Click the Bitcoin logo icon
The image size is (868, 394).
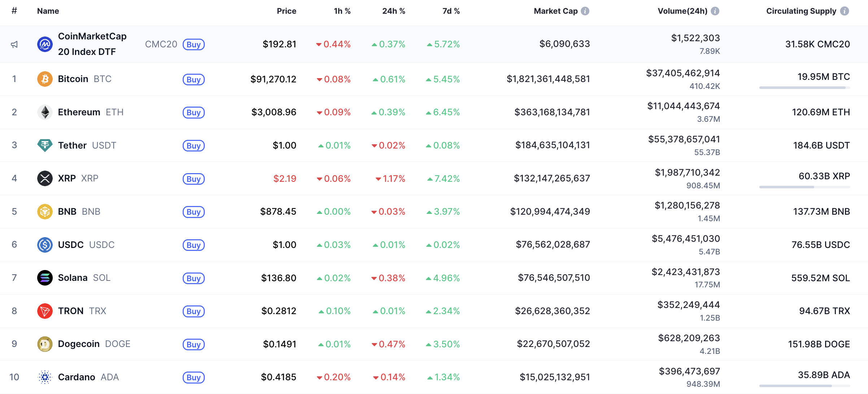(x=45, y=79)
